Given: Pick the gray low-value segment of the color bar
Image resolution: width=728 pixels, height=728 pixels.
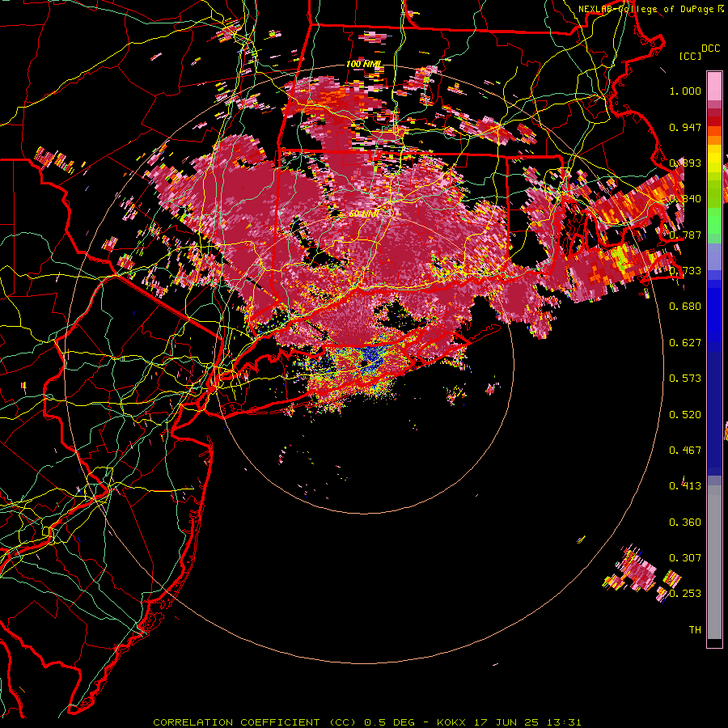Looking at the screenshot, I should click(x=714, y=562).
